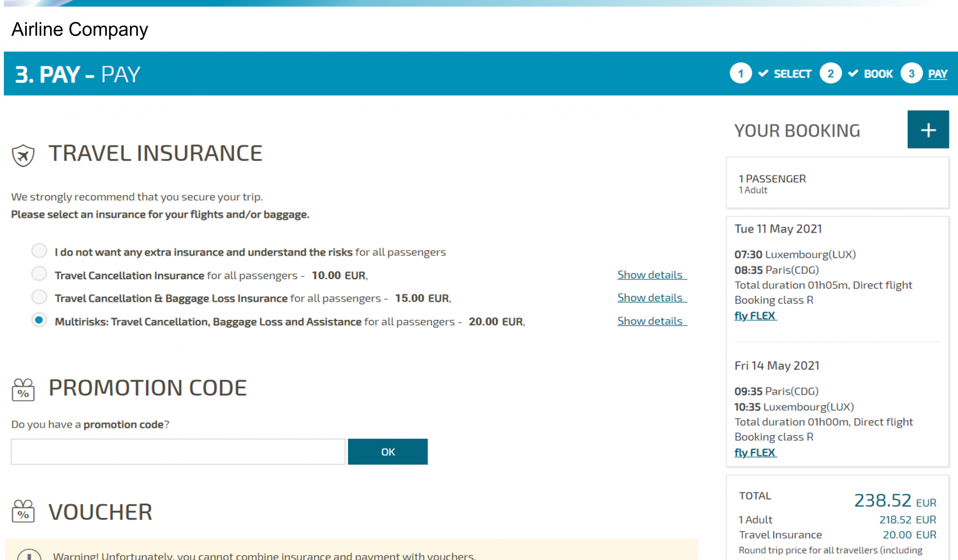Expand Your Booking with plus button

[x=928, y=129]
